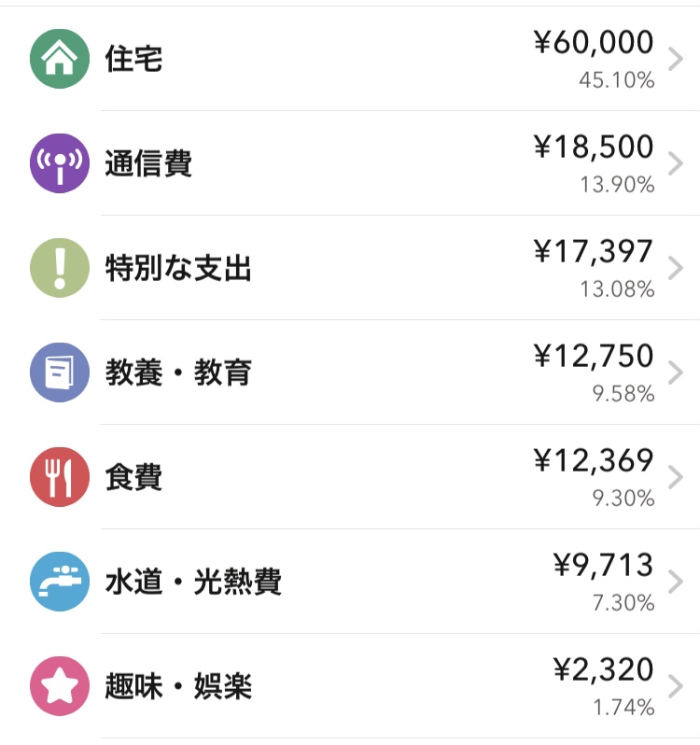Tap the pink star icon for 趣味・娯楽
The width and height of the screenshot is (700, 745).
(60, 686)
